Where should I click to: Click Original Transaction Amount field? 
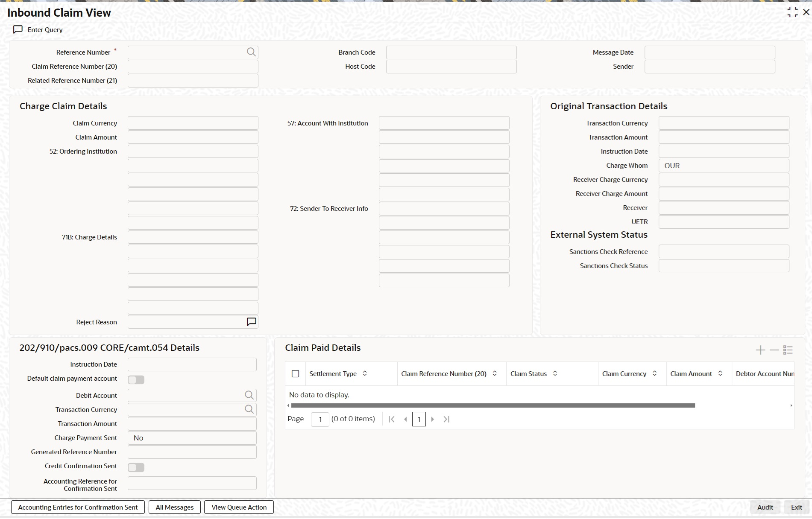coord(724,137)
